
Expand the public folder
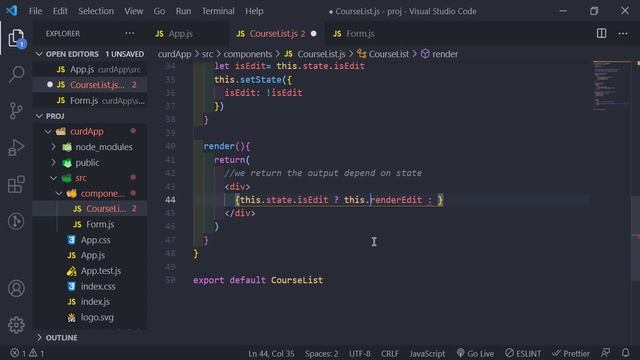click(x=90, y=162)
